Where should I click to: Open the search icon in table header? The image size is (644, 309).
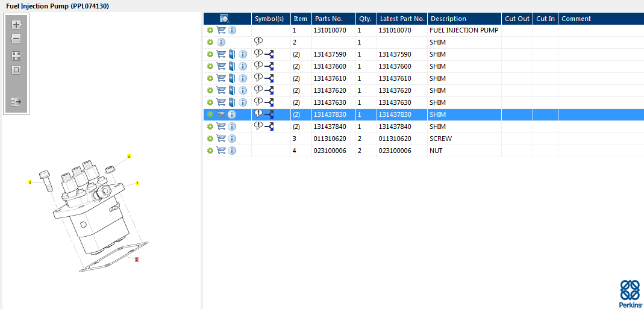point(224,19)
